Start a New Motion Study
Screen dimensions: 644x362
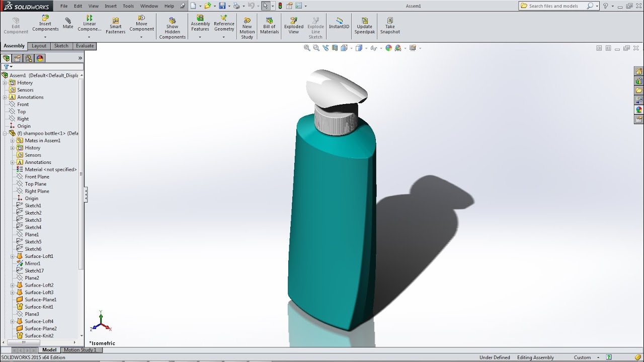click(247, 28)
